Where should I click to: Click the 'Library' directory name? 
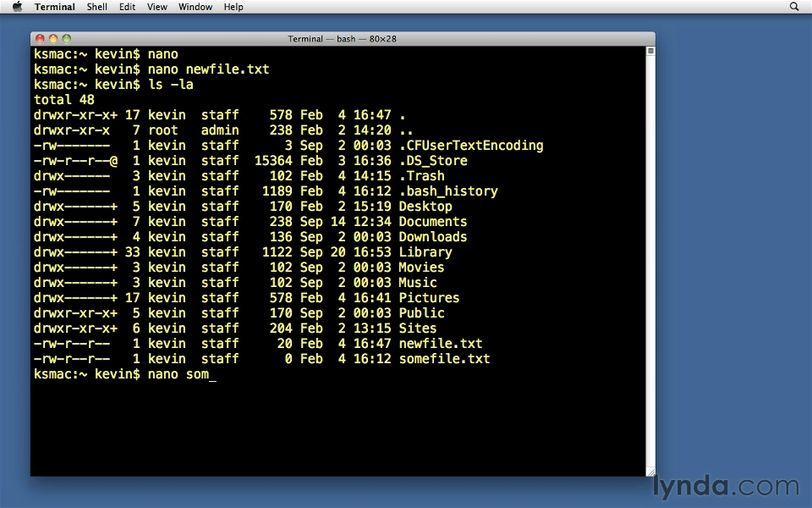(425, 252)
